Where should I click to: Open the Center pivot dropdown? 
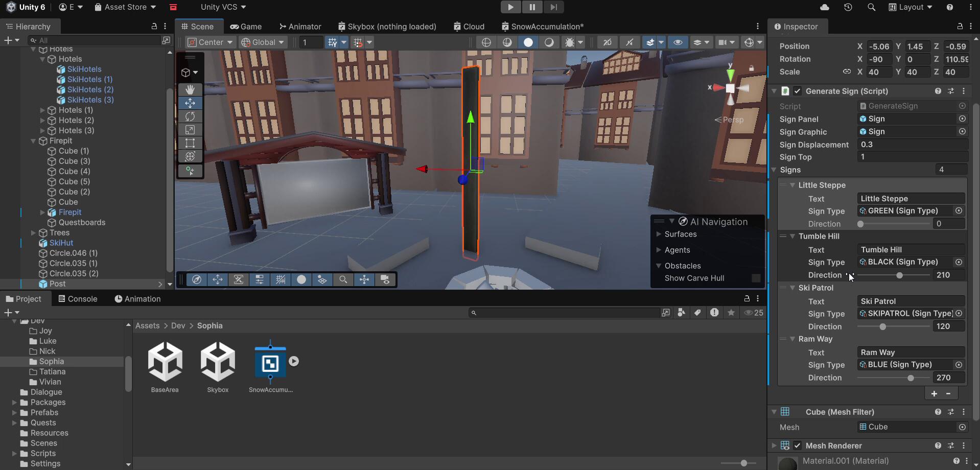point(210,42)
